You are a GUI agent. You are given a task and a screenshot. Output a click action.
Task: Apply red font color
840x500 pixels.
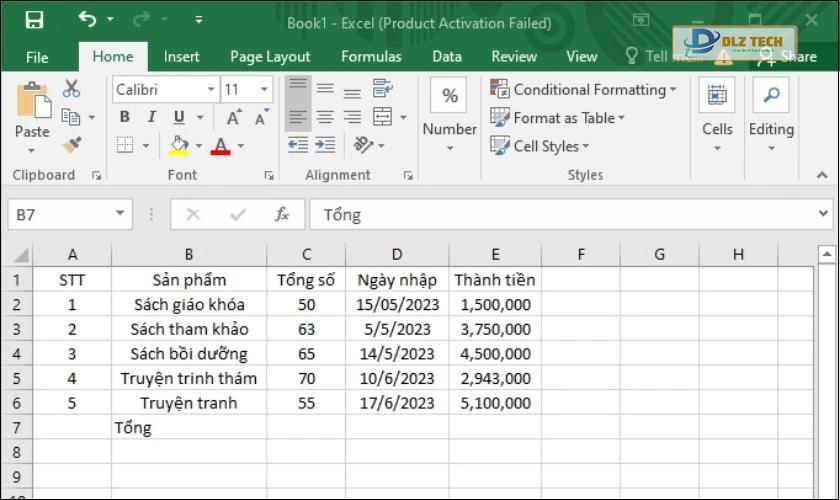221,146
